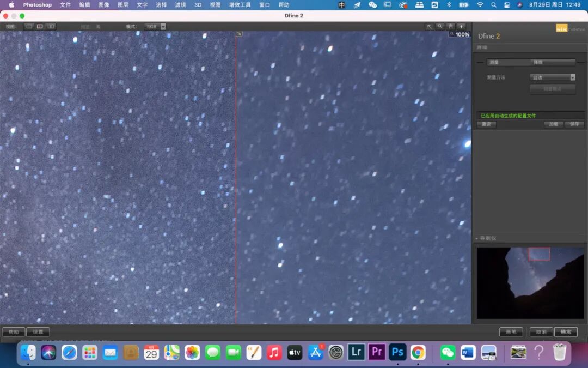The image size is (588, 368).
Task: Open the 图层 menu
Action: pyautogui.click(x=122, y=5)
